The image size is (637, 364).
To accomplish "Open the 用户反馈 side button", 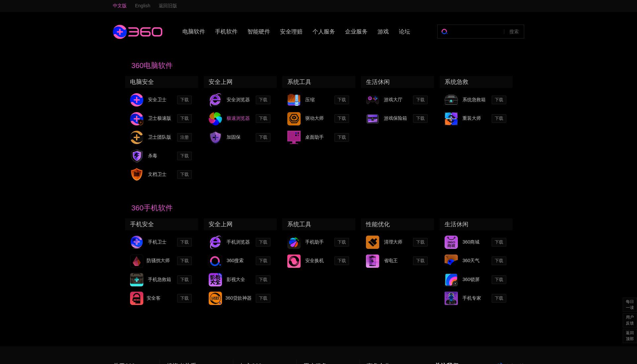I will point(630,320).
